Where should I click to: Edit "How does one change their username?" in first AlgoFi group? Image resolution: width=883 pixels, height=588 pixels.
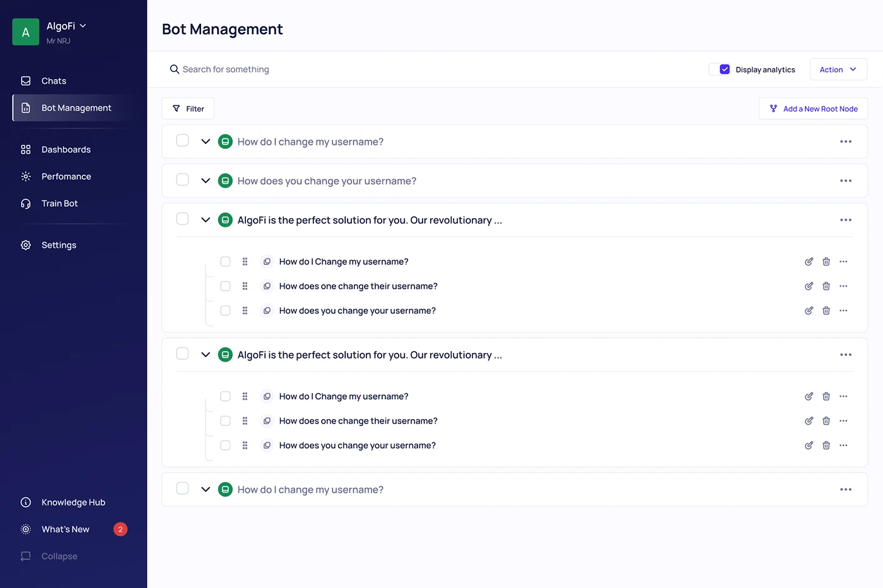[809, 286]
